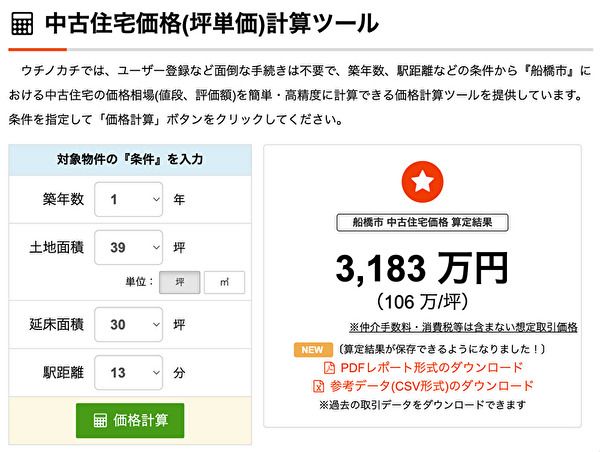600x452 pixels.
Task: Click the 駅距離 field label
Action: click(x=63, y=372)
